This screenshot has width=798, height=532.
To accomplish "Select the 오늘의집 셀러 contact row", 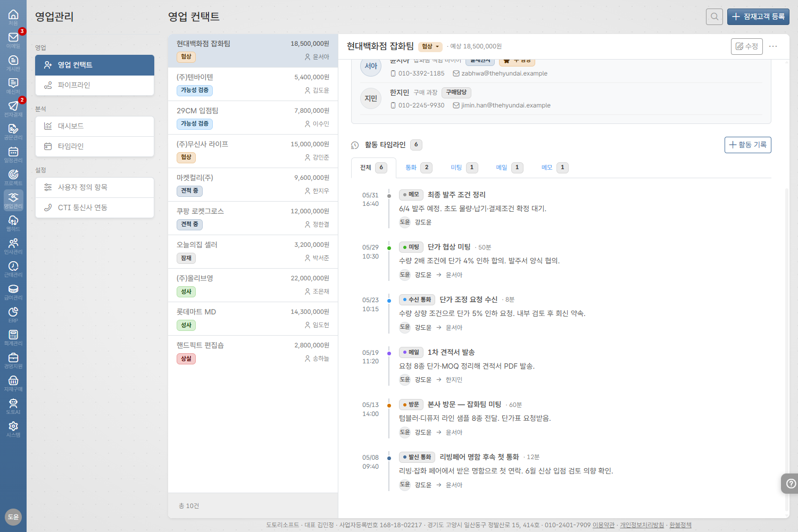I will click(x=253, y=252).
